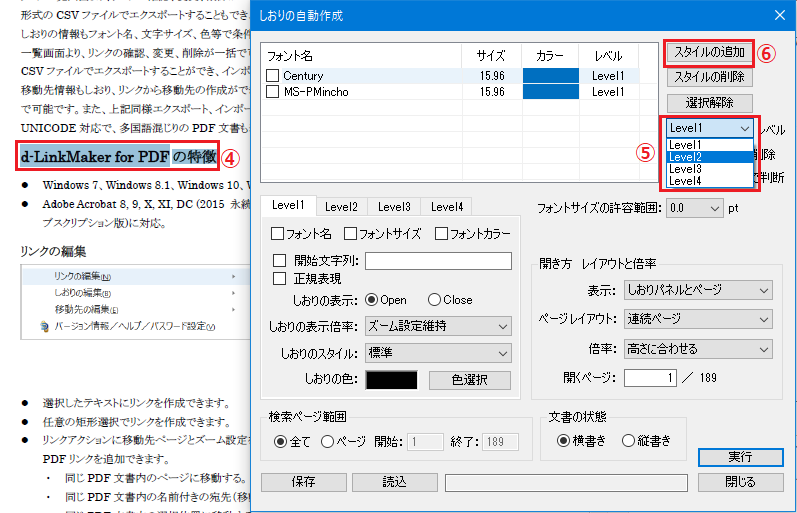Select the Close bookmark display radio
This screenshot has height=513, width=797.
pyautogui.click(x=434, y=300)
